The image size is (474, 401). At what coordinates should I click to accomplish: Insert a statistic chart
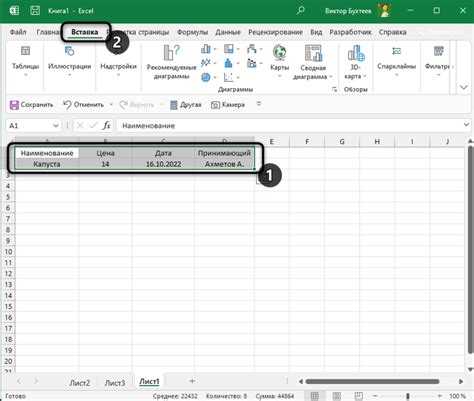click(x=231, y=63)
